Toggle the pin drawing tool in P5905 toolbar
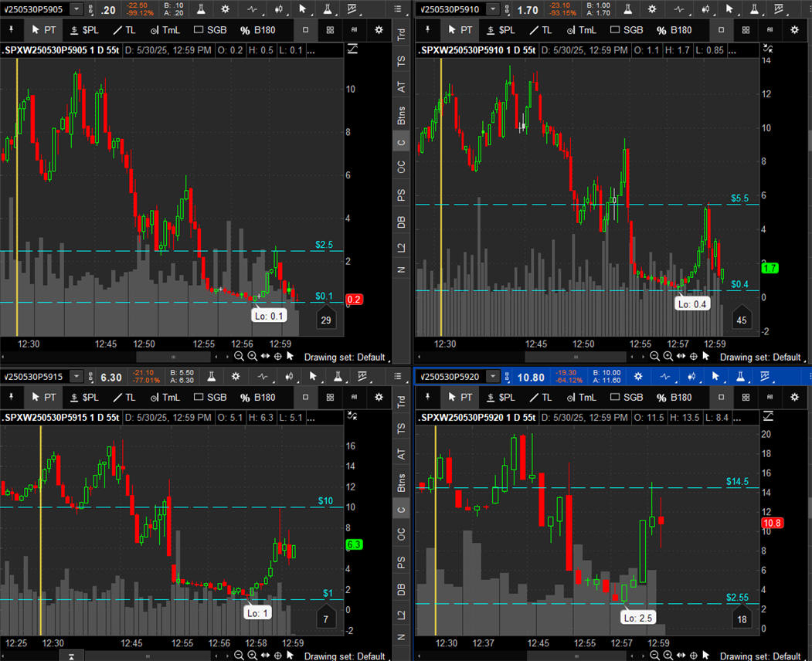This screenshot has height=661, width=812. [x=12, y=30]
